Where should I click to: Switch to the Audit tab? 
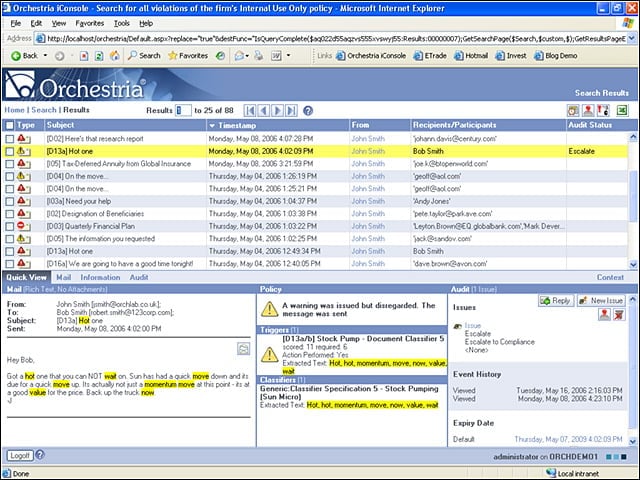pos(139,277)
